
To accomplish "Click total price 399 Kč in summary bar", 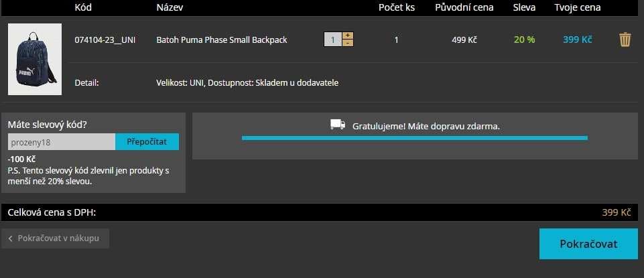I will click(x=616, y=212).
